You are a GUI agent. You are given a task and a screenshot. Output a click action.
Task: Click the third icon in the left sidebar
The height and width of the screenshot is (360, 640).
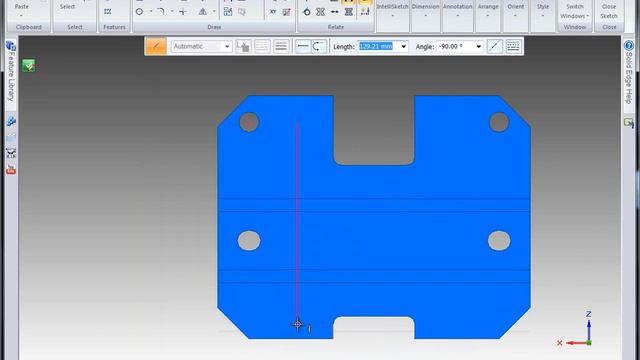coord(11,138)
